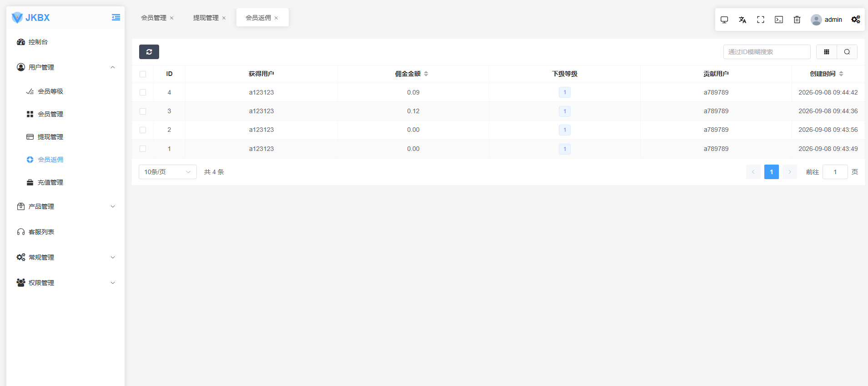Open the table column display grid button

tap(827, 52)
